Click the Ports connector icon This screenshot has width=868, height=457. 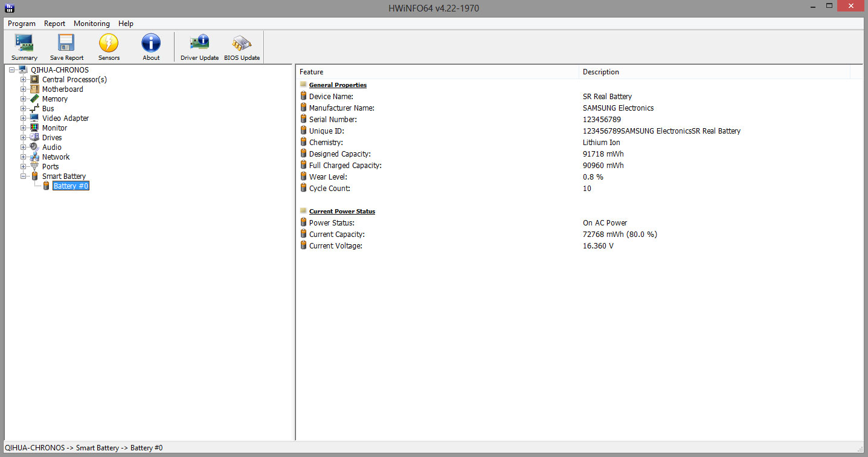tap(34, 167)
